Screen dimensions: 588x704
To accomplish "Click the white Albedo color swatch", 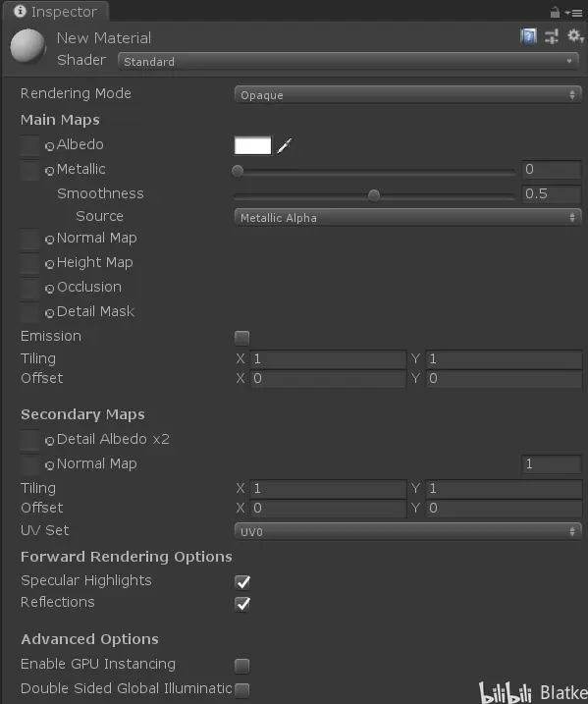I will [252, 145].
